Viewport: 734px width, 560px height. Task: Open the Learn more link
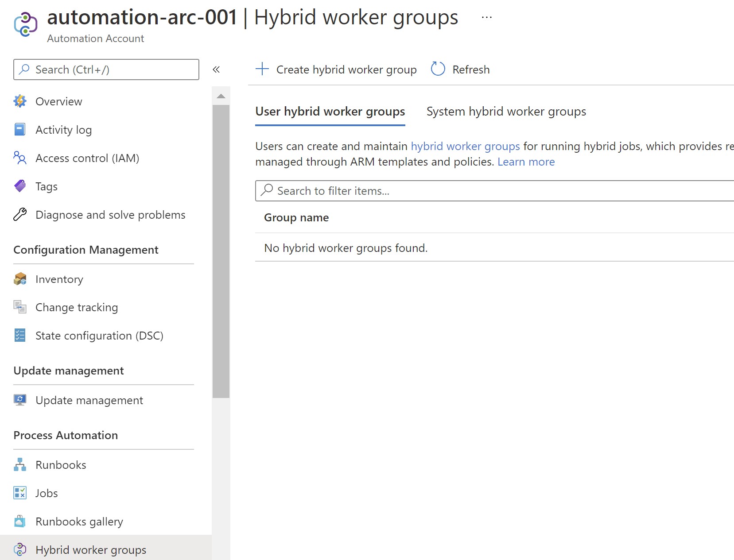[526, 162]
